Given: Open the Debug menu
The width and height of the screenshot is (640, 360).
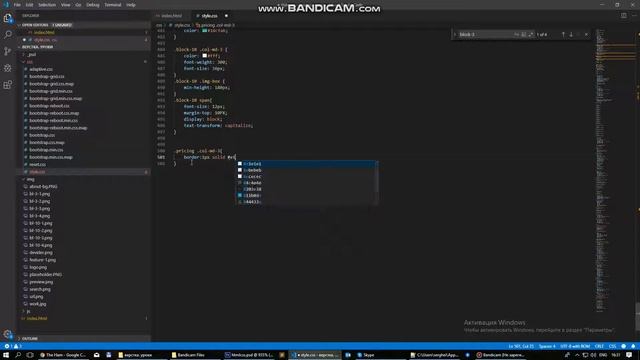Looking at the screenshot, I should [x=93, y=5].
